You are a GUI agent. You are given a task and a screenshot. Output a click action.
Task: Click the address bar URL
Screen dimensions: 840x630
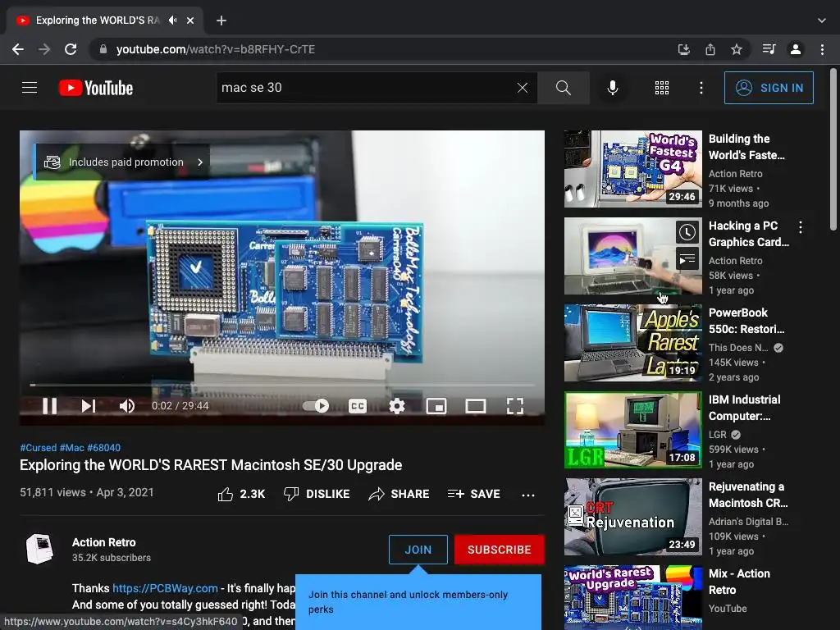216,49
